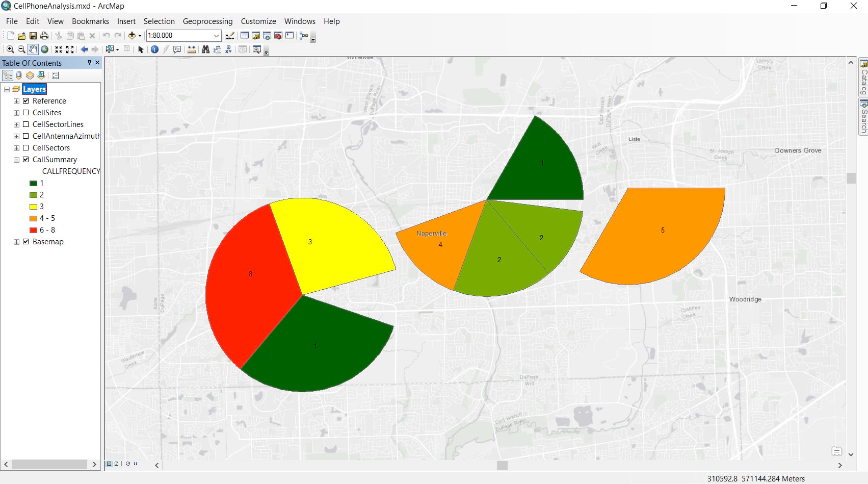Screen dimensions: 868x484
Task: Open a map document with folder icon
Action: pos(21,36)
